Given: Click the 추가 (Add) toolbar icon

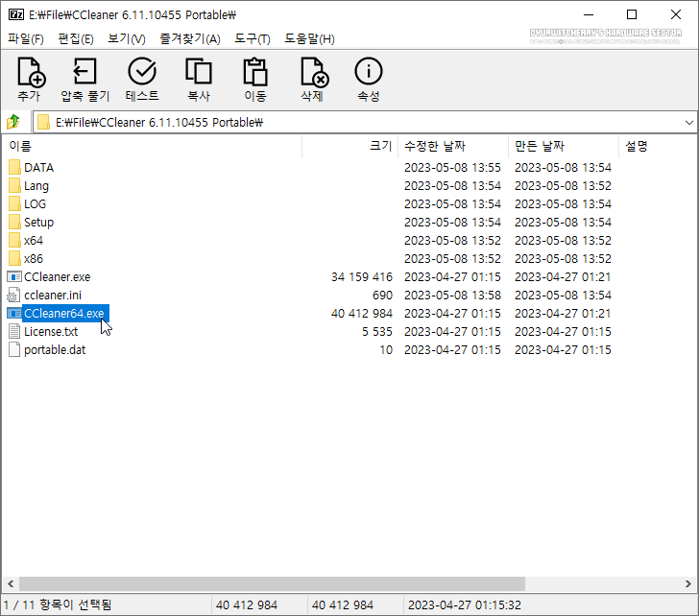Looking at the screenshot, I should [x=31, y=71].
